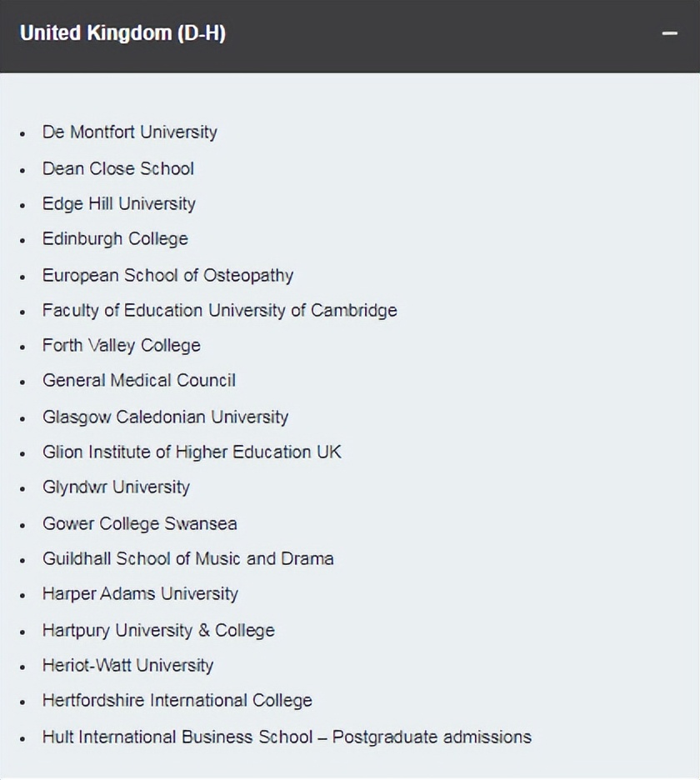The height and width of the screenshot is (780, 700).
Task: Click the United Kingdom (D-H) header title
Action: [122, 33]
